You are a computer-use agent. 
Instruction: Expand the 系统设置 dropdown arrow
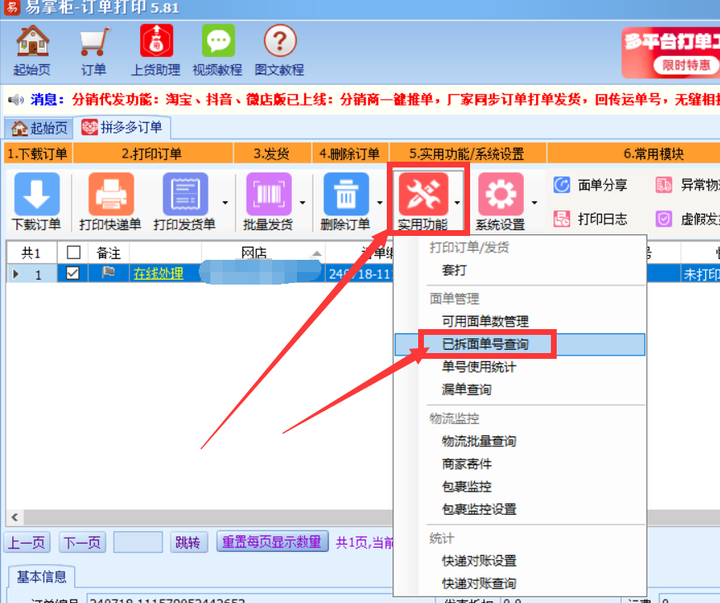(x=534, y=203)
